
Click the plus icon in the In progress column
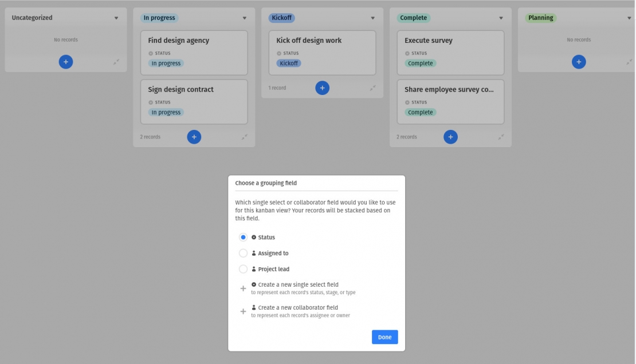[x=194, y=137]
